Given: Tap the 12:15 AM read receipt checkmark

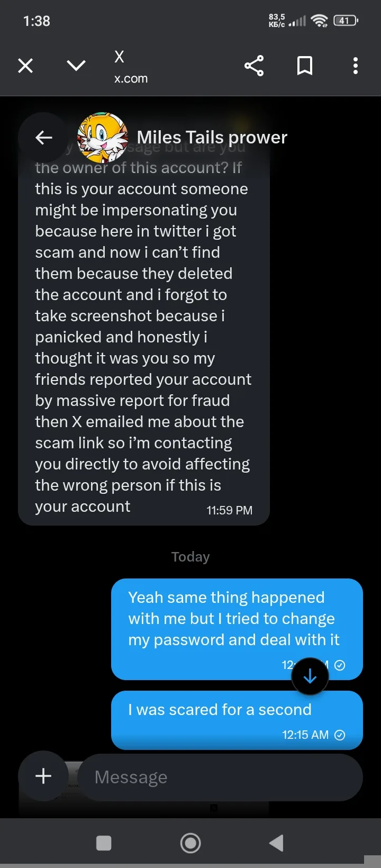Looking at the screenshot, I should click(x=340, y=735).
